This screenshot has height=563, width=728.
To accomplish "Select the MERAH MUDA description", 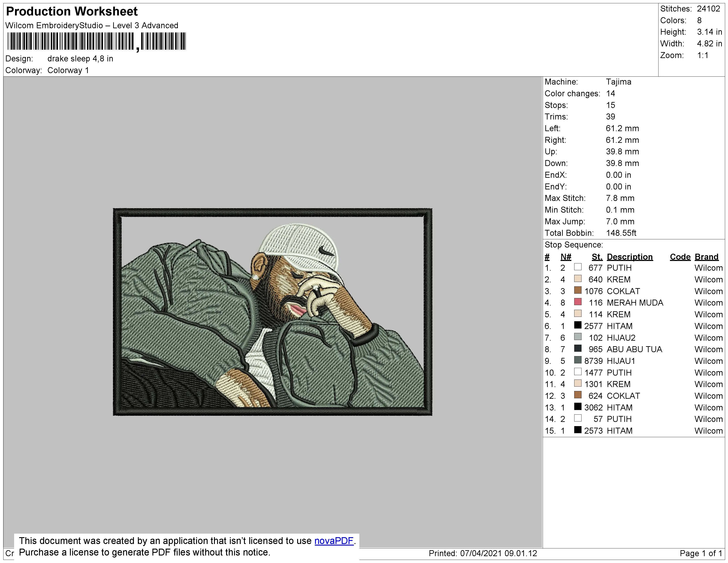I will click(x=635, y=303).
